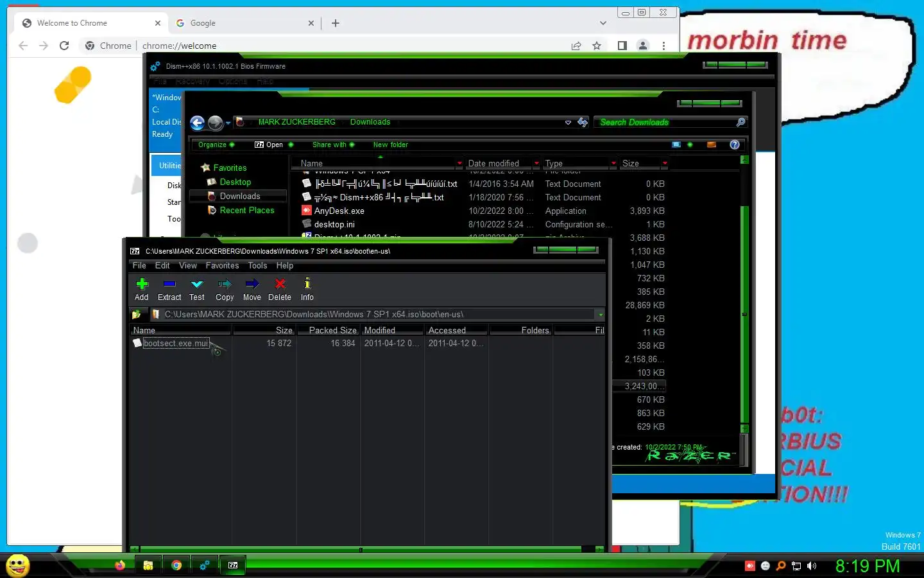924x578 pixels.
Task: Open the Edit menu in 7-Zip
Action: (162, 265)
